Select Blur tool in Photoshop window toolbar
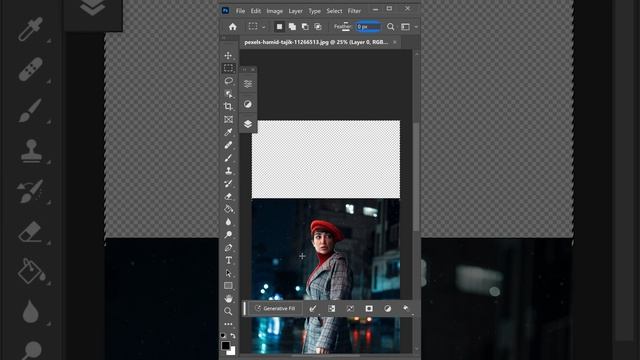 point(228,222)
